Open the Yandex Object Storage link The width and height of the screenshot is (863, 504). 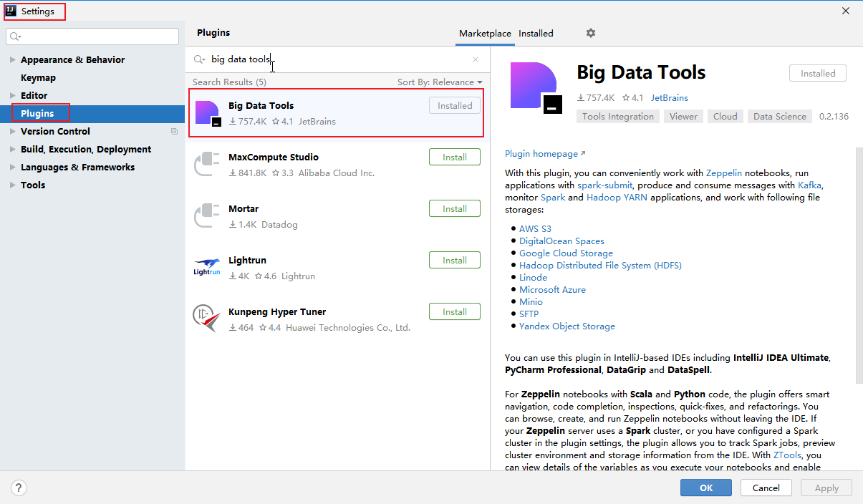(567, 326)
